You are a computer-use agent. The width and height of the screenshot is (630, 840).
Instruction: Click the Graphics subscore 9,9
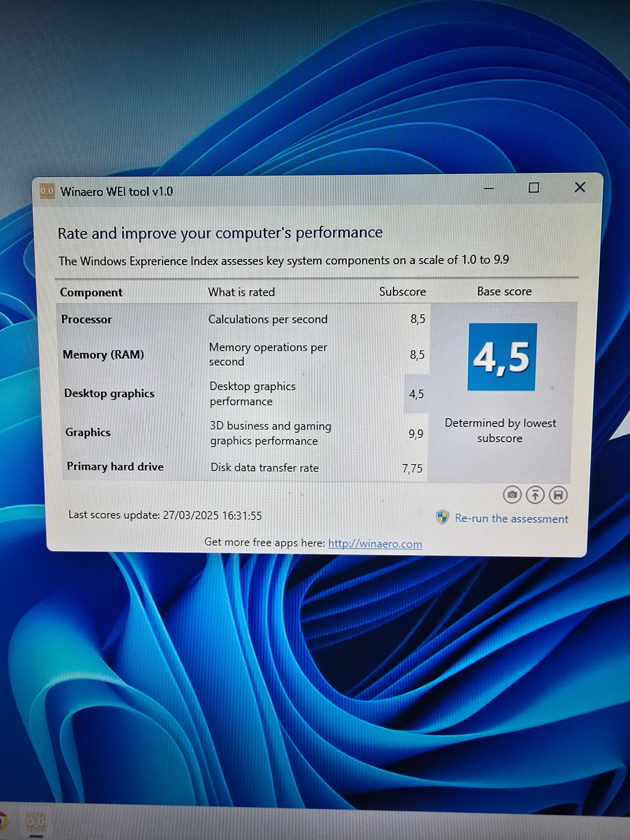click(416, 434)
